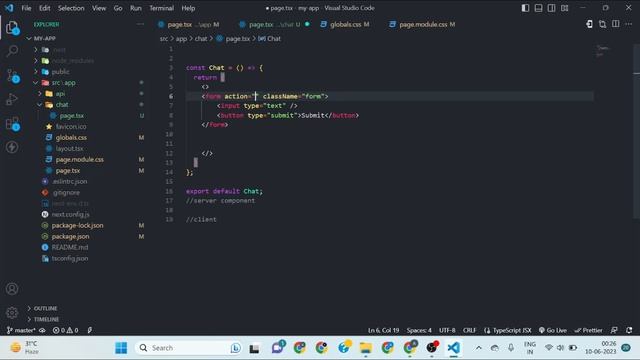Click the Windows taskbar Search box
Image resolution: width=640 pixels, height=360 pixels.
tap(189, 348)
